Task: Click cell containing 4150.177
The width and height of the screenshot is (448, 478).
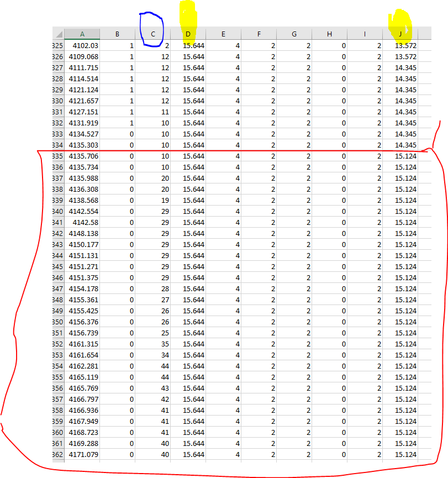Action: tap(82, 244)
